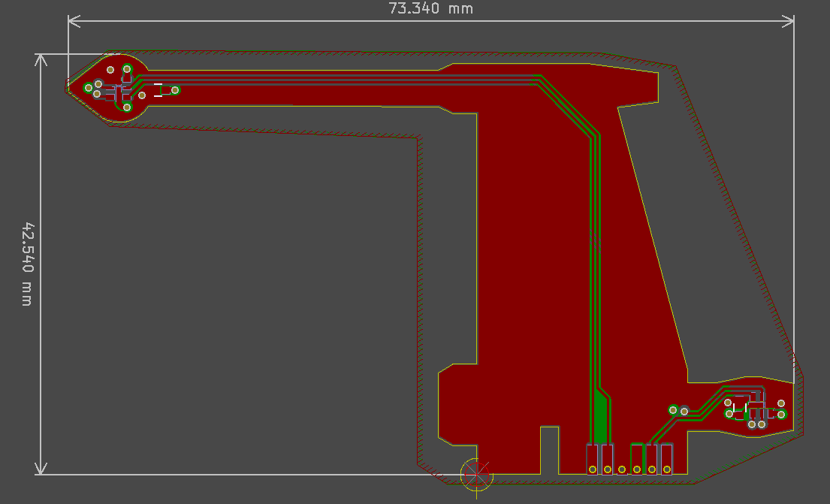The height and width of the screenshot is (504, 830).
Task: Click the leftmost through-hole pad on the left connector
Action: (89, 88)
